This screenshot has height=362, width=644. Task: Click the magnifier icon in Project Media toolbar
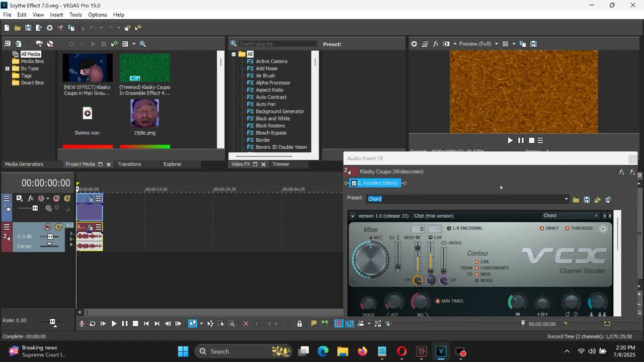coord(143,44)
